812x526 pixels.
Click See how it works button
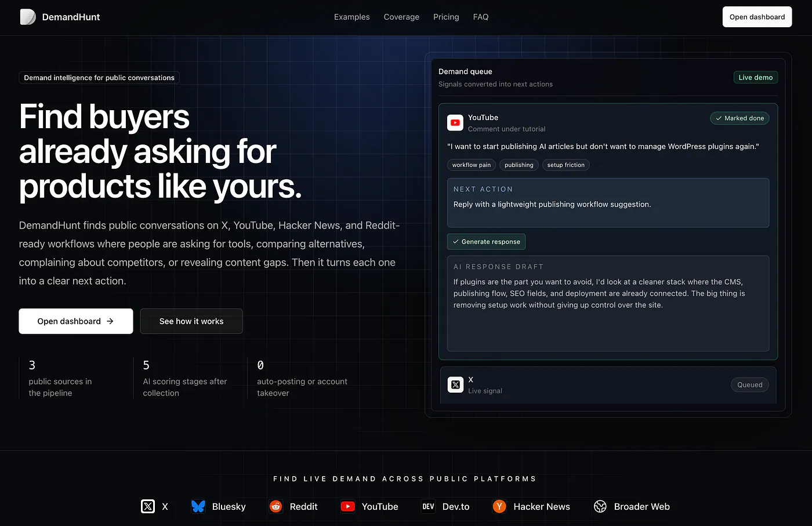(x=191, y=321)
